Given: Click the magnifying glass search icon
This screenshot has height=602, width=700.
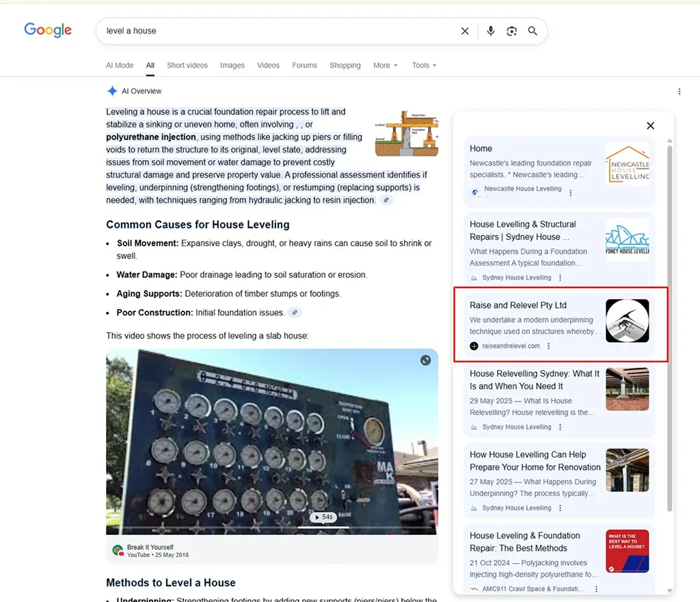Looking at the screenshot, I should tap(533, 31).
